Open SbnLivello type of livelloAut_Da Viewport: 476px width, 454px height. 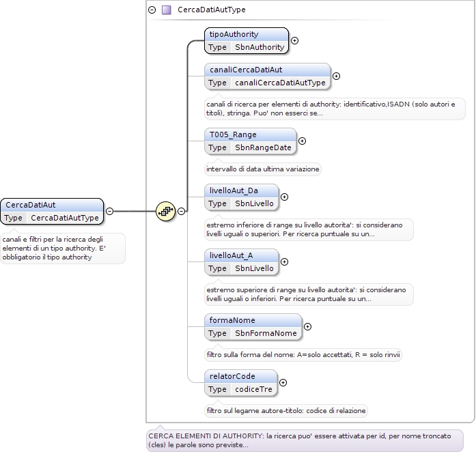254,203
